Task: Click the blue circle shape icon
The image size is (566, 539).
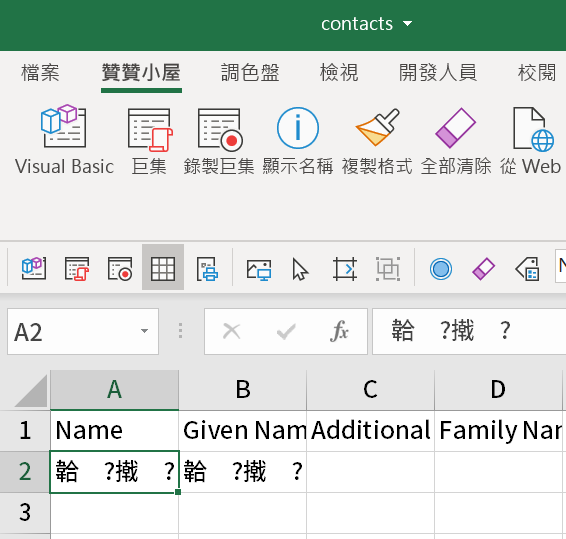Action: coord(440,269)
